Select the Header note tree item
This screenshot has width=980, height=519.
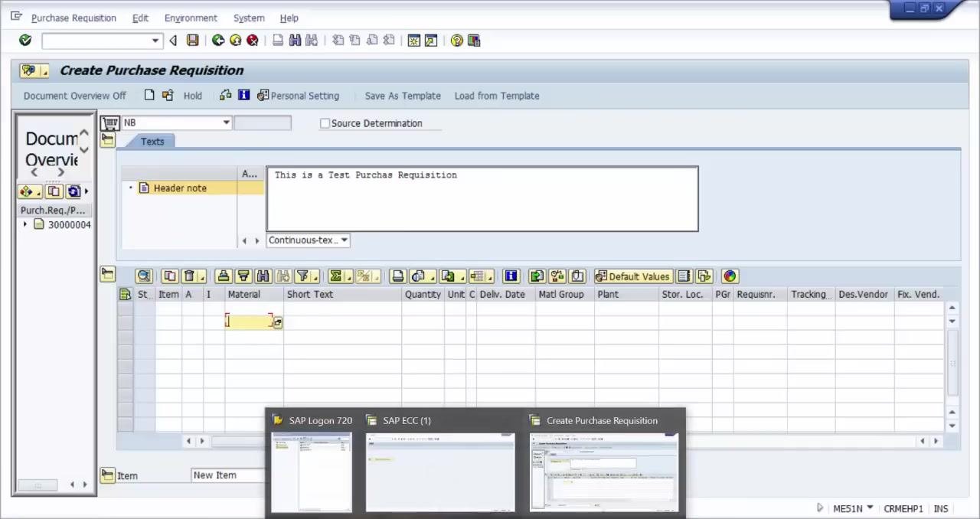click(x=180, y=188)
